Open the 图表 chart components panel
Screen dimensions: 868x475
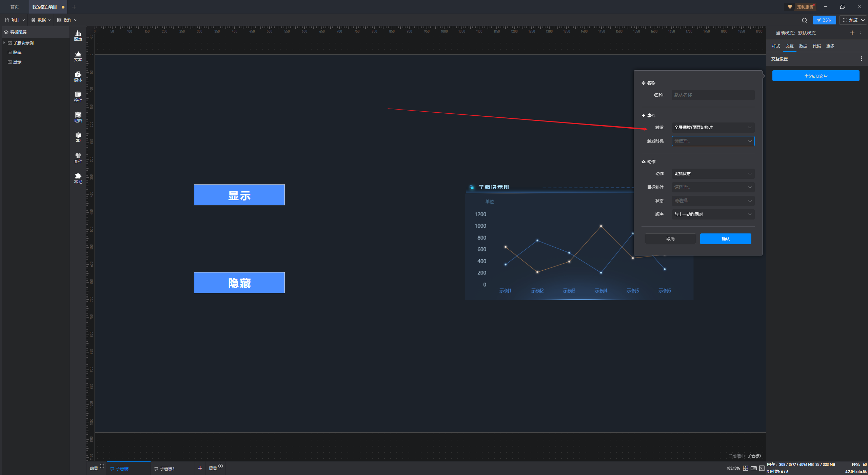(78, 35)
